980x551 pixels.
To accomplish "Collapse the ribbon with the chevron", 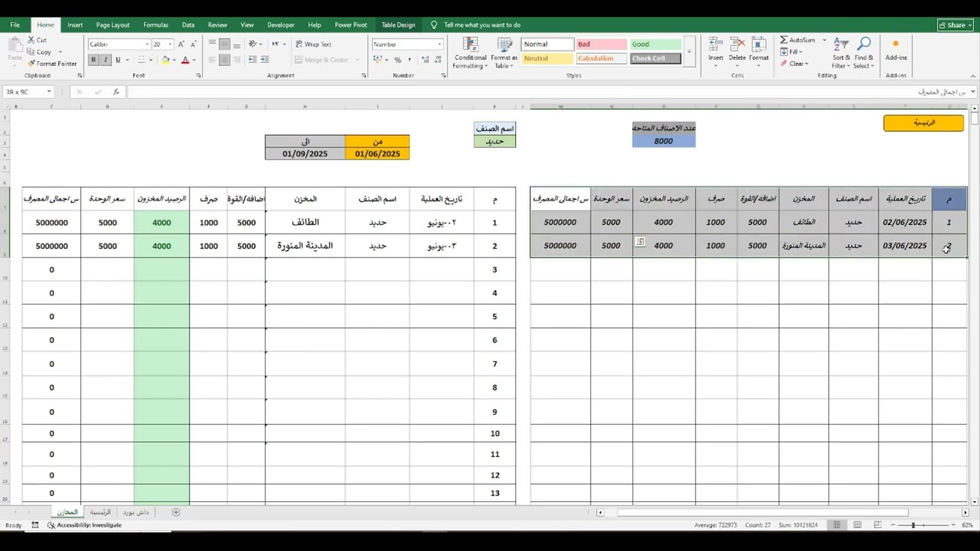I will pos(972,76).
